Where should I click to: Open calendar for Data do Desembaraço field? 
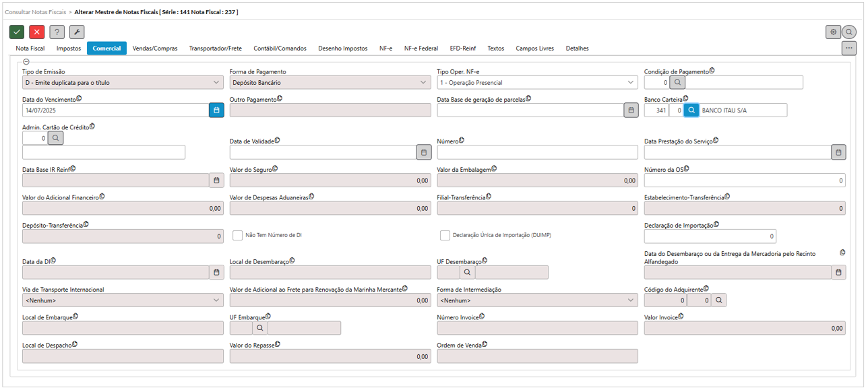838,272
